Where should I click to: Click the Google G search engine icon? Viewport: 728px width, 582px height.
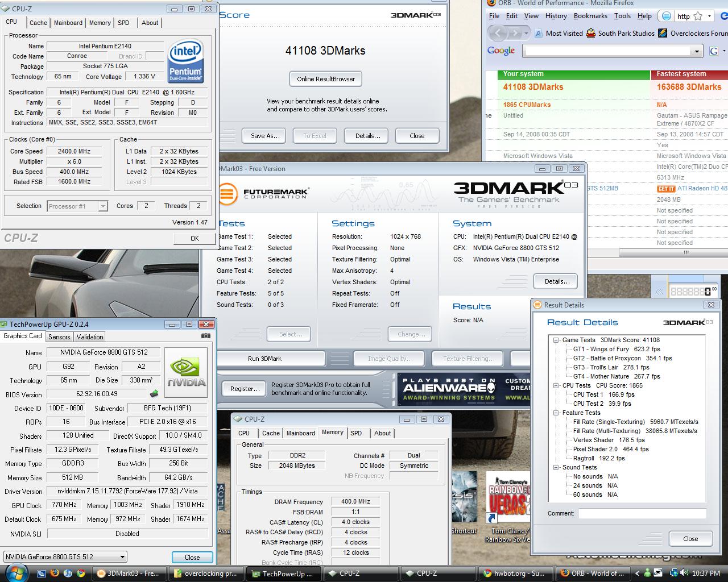point(714,51)
